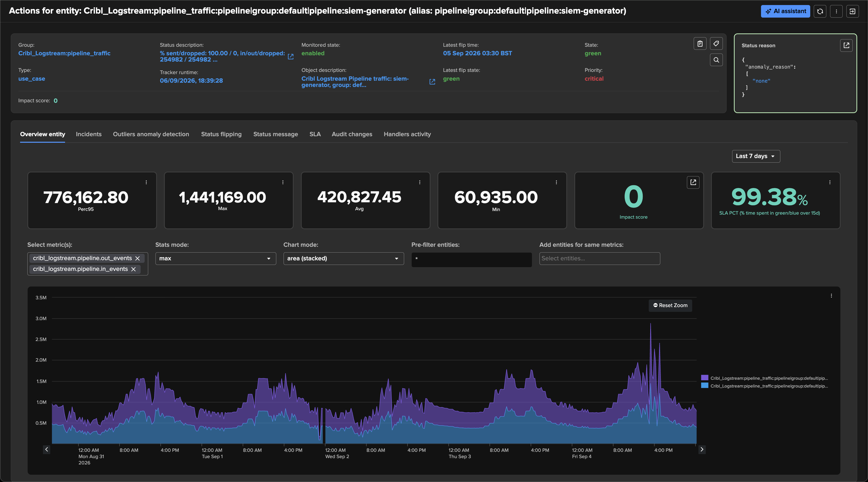Toggle purple legend series swatch

pyautogui.click(x=704, y=378)
